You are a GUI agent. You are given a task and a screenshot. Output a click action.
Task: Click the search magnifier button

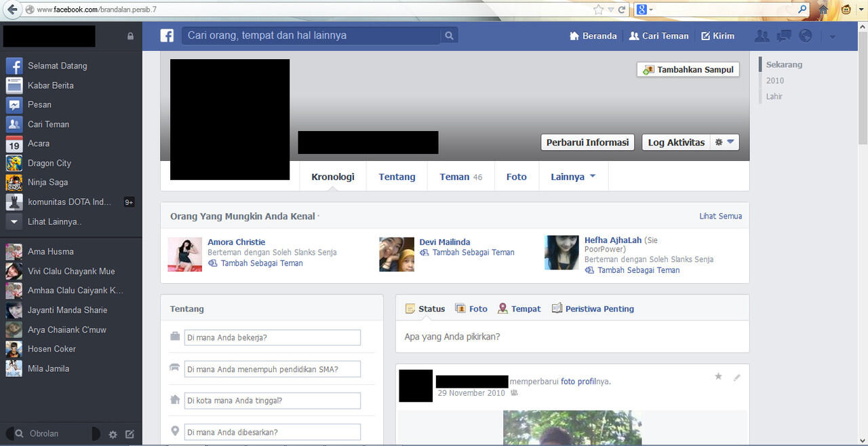449,35
